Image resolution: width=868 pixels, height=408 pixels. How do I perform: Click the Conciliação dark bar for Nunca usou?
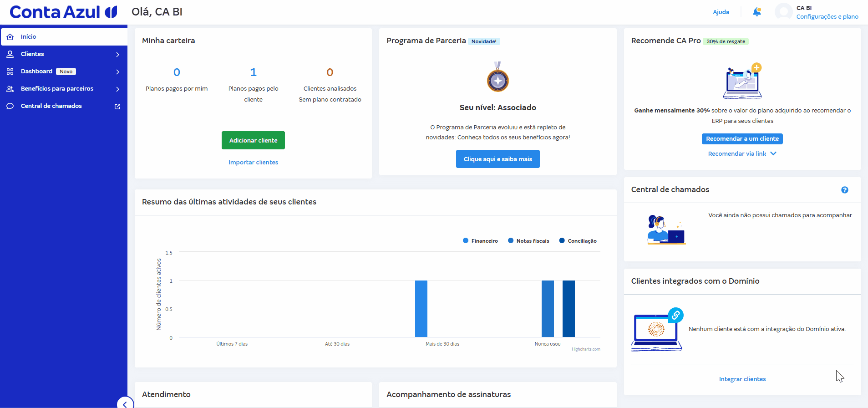point(569,309)
